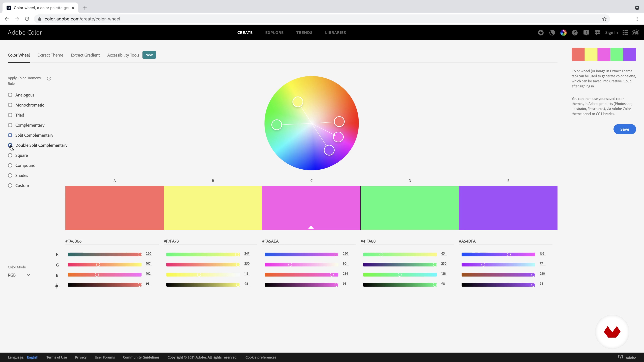The height and width of the screenshot is (362, 644).
Task: Click the feedback exclamation bubble icon
Action: [586, 33]
